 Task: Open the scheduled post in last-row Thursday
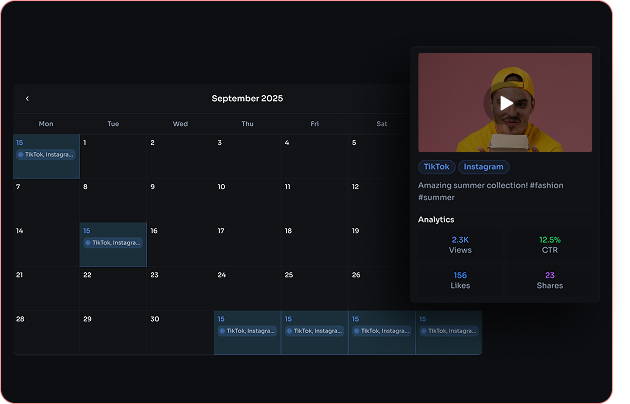click(247, 331)
